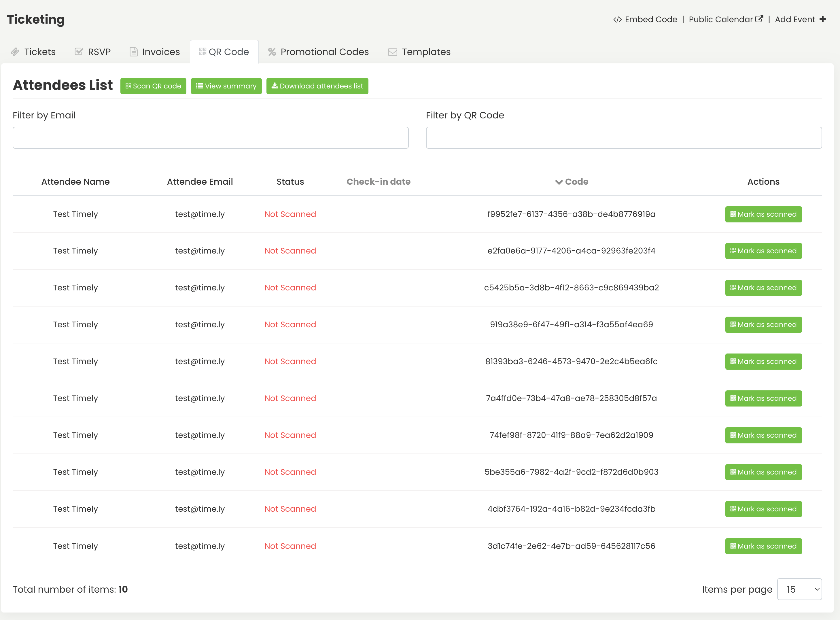Screen dimensions: 840x620
Task: Click the Add Event link
Action: [x=800, y=19]
